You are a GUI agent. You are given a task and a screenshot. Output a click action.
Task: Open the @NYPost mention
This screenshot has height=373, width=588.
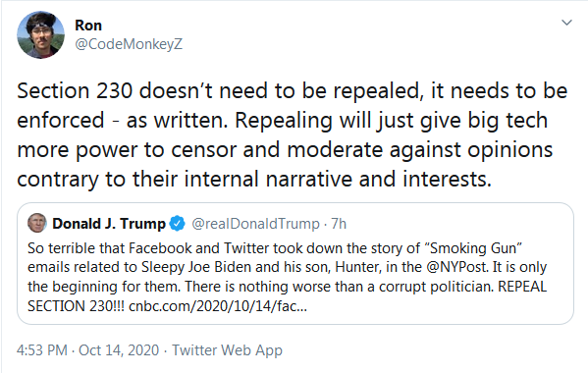tap(456, 267)
